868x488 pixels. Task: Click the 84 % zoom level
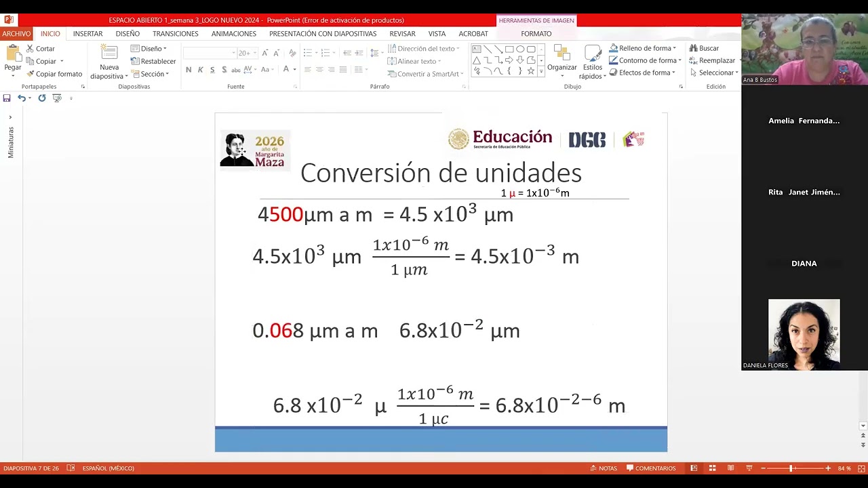844,468
